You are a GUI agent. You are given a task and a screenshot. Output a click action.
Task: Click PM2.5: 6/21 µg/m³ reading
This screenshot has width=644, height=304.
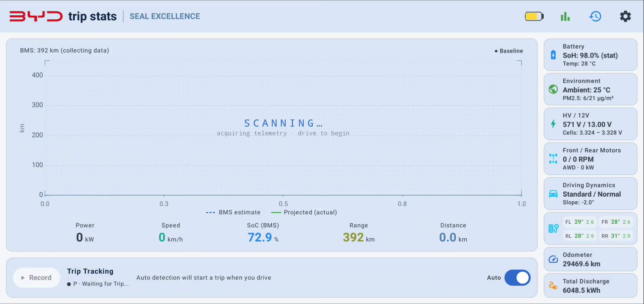click(x=588, y=98)
